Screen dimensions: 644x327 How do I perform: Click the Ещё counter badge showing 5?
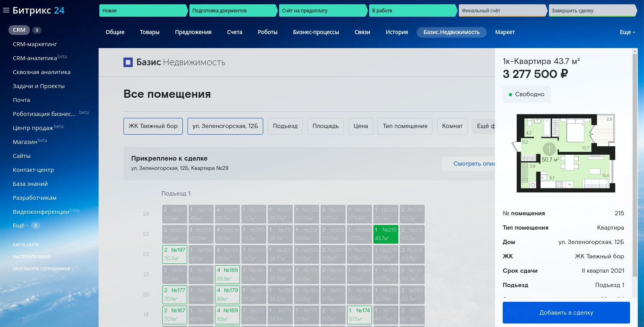coord(36,225)
